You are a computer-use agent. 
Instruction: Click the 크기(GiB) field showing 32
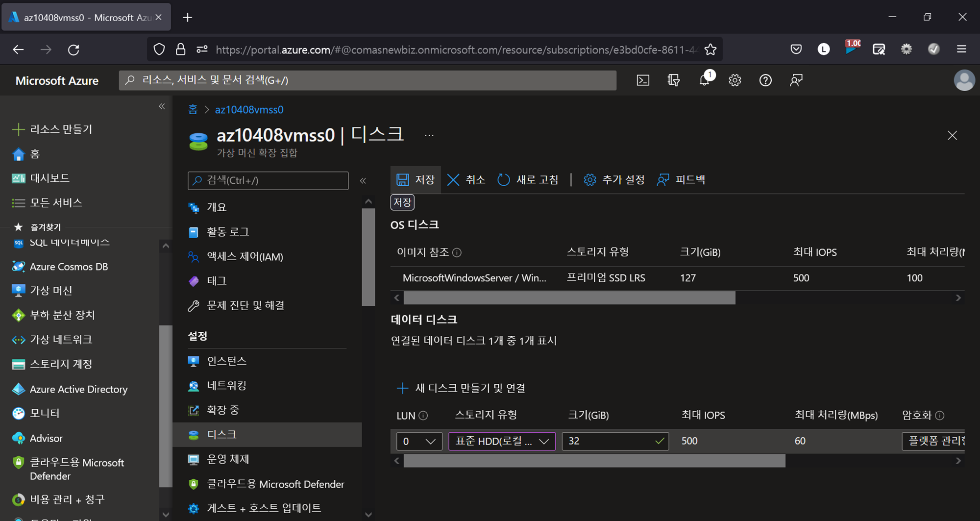click(x=615, y=441)
